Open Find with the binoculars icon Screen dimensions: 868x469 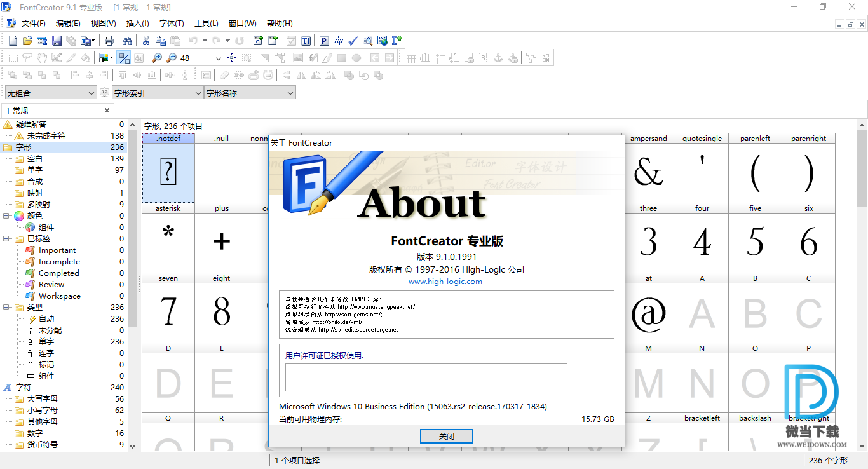pyautogui.click(x=127, y=41)
